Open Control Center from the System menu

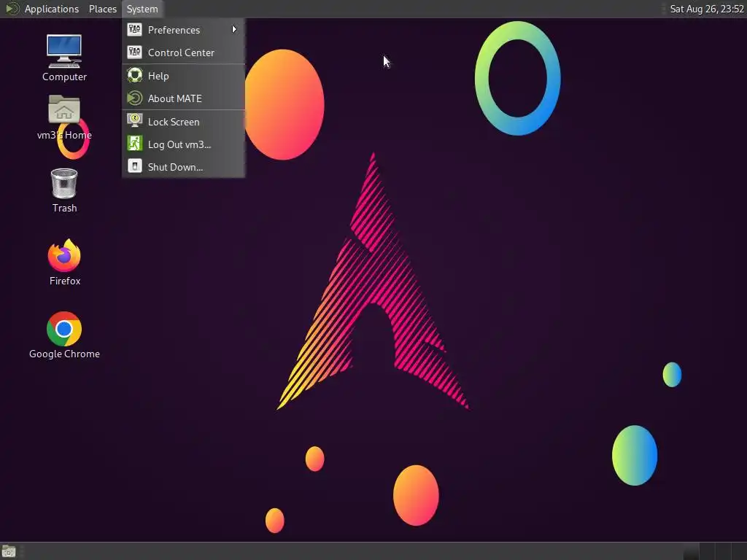(x=183, y=52)
